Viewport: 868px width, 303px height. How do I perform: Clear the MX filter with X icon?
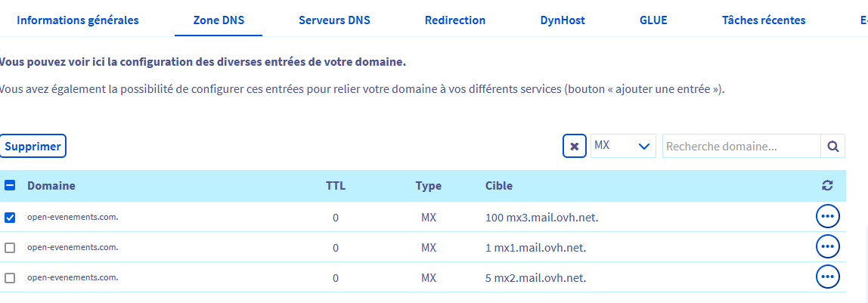pos(575,147)
